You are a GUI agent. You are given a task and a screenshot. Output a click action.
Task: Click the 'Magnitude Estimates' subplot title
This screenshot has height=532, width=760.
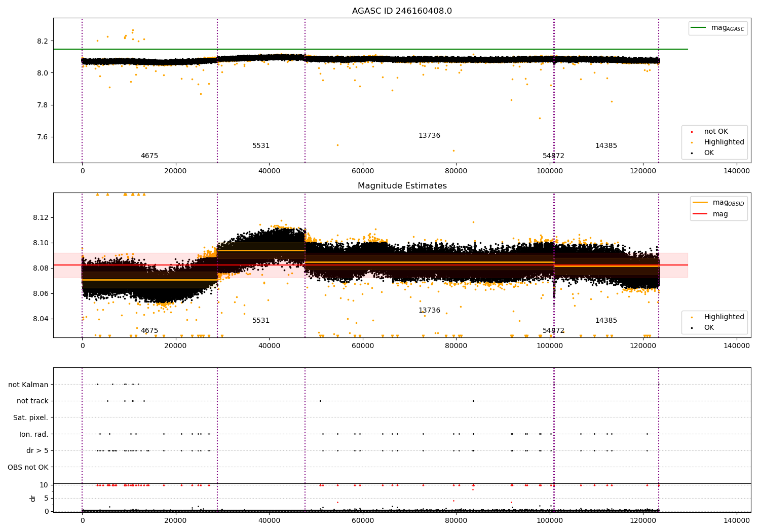(402, 186)
